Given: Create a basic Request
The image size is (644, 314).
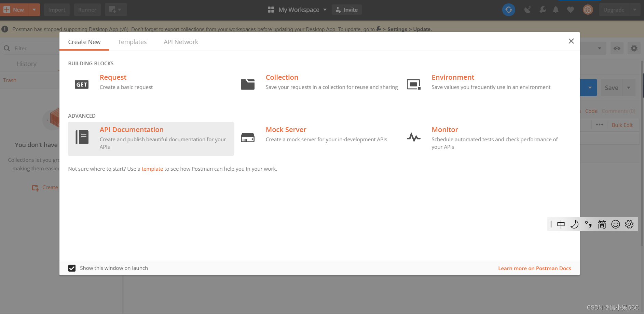Looking at the screenshot, I should (x=113, y=77).
